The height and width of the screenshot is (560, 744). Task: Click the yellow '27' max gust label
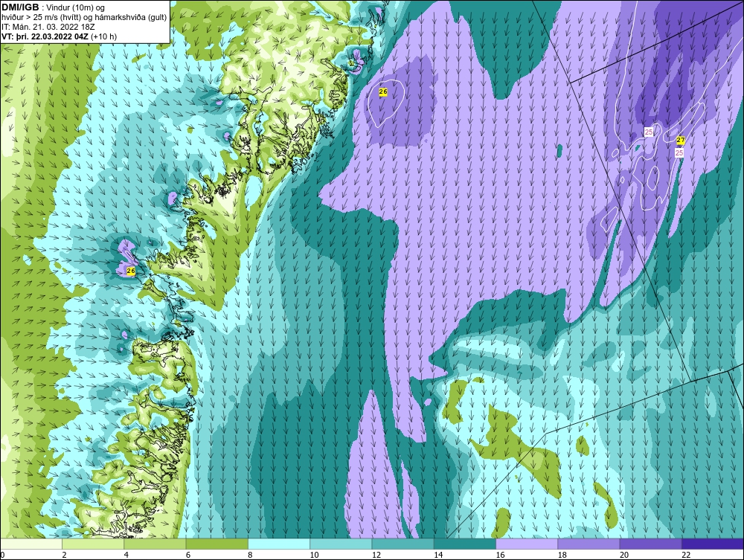tap(681, 141)
